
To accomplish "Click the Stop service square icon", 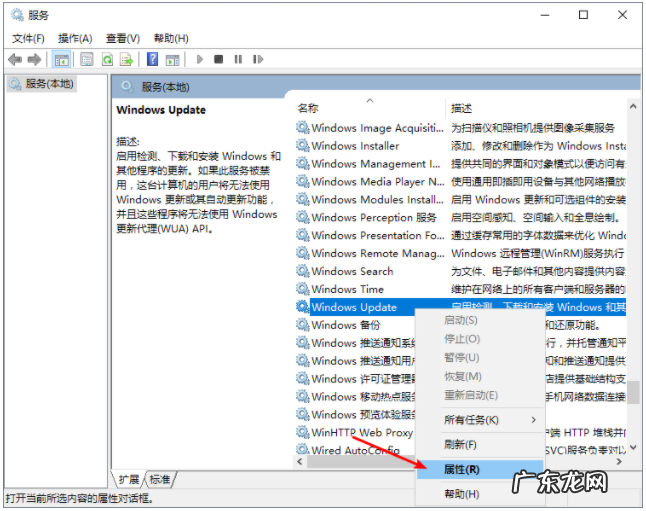I will pos(218,59).
